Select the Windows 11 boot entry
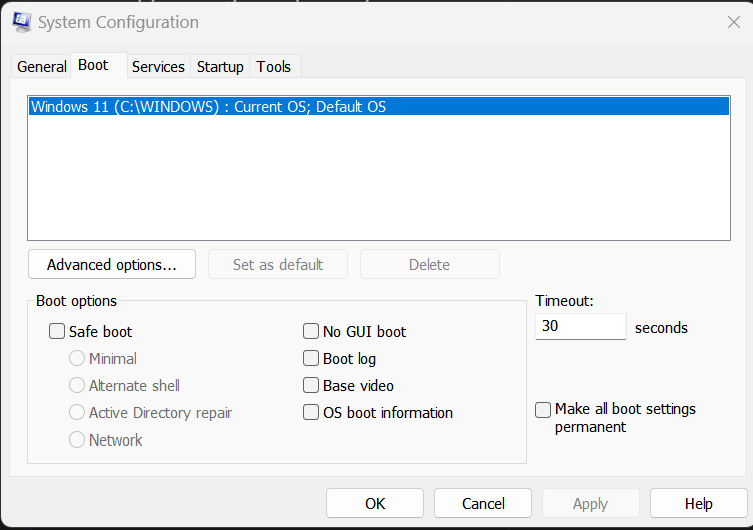753x530 pixels. click(208, 107)
